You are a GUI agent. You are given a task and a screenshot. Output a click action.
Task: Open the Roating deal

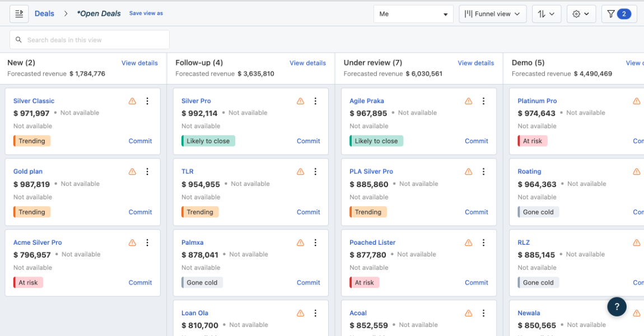tap(529, 172)
